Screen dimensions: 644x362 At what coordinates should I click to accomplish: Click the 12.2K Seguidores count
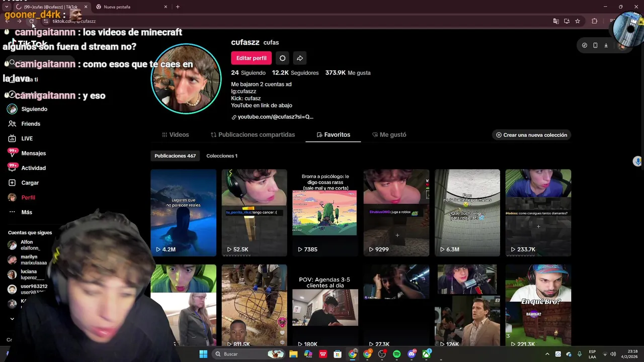[295, 73]
